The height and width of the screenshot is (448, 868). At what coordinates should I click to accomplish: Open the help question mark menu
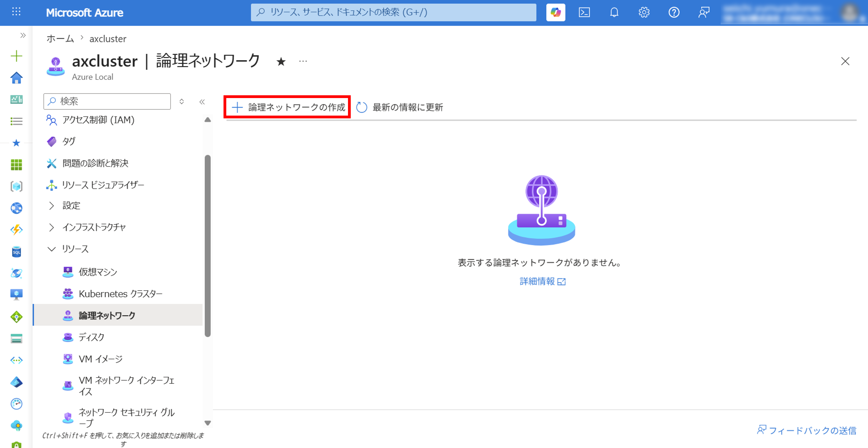tap(673, 12)
